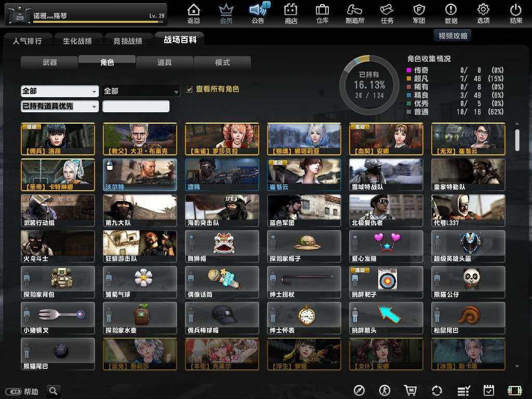Open the 已持有道具优先 sort dropdown
532x399 pixels.
point(59,106)
